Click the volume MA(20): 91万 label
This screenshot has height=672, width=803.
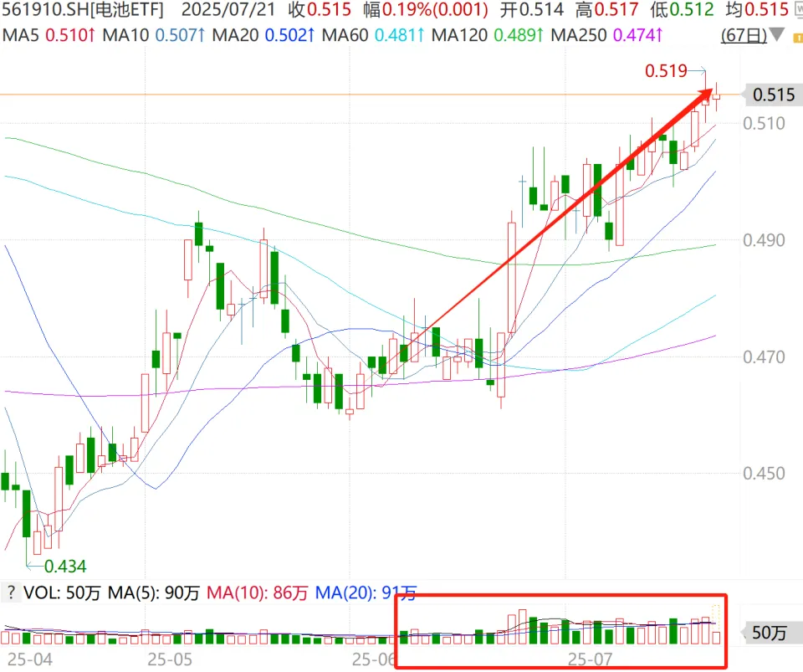tap(366, 593)
